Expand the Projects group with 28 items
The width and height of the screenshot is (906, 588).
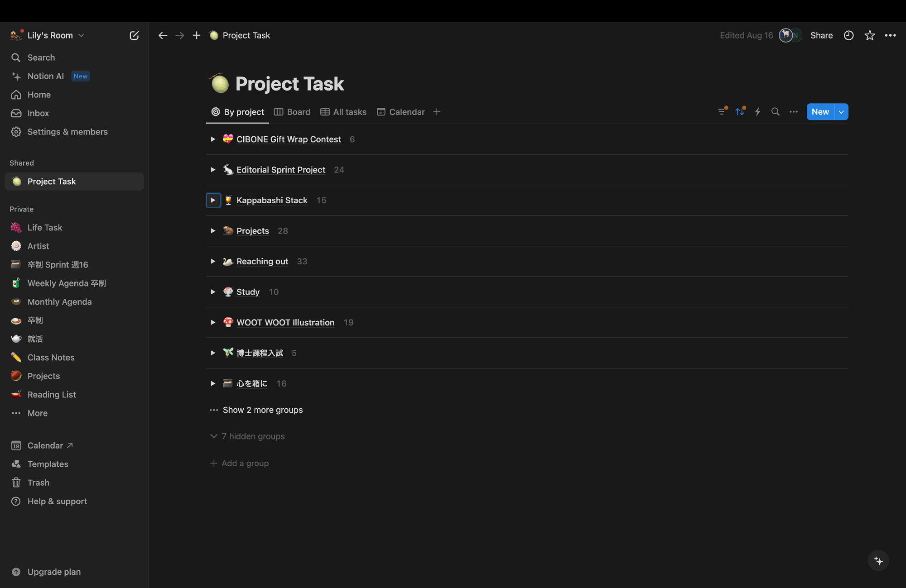(x=213, y=231)
